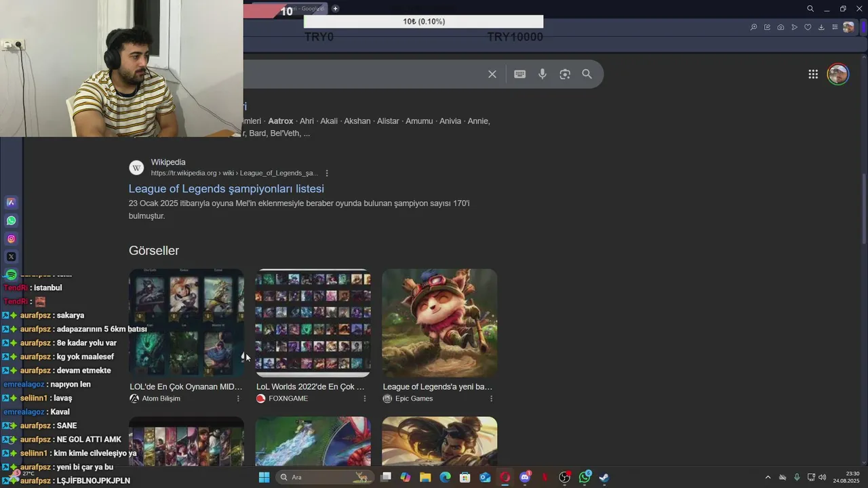The height and width of the screenshot is (488, 868).
Task: Show hidden system tray icons
Action: 768,477
